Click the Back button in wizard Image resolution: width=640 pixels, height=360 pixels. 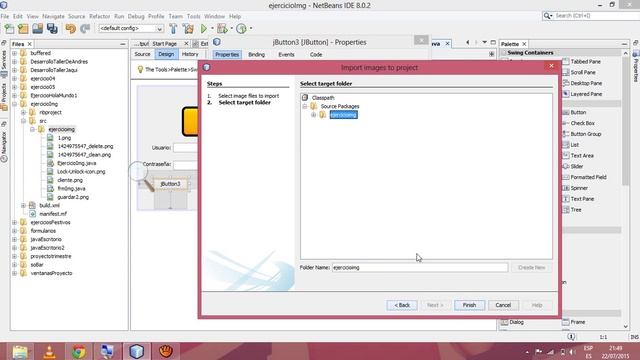[x=402, y=305]
